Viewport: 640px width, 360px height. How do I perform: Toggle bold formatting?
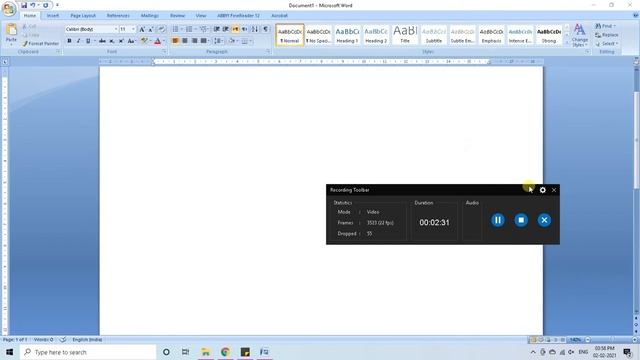point(69,41)
